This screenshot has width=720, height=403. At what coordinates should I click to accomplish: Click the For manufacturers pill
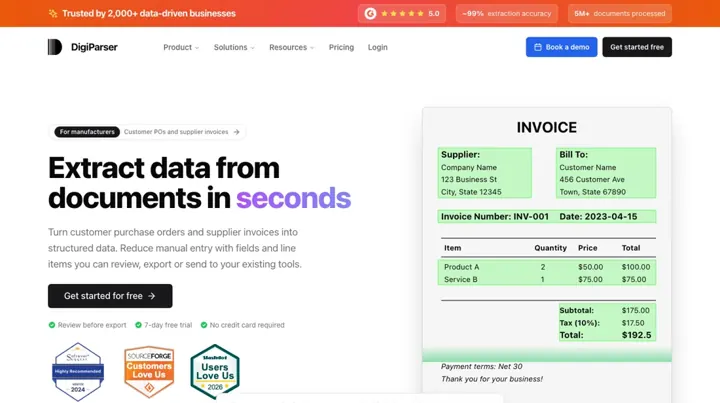pyautogui.click(x=87, y=132)
